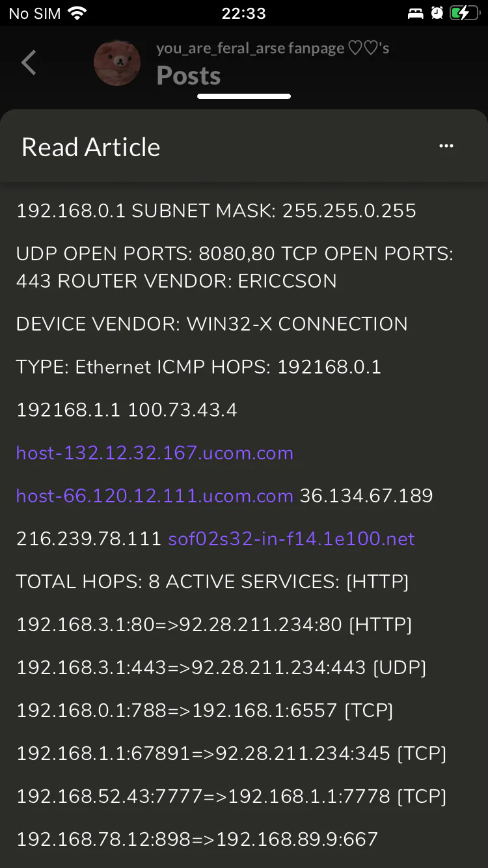Open the bear profile avatar
Image resolution: width=488 pixels, height=868 pixels.
(117, 63)
